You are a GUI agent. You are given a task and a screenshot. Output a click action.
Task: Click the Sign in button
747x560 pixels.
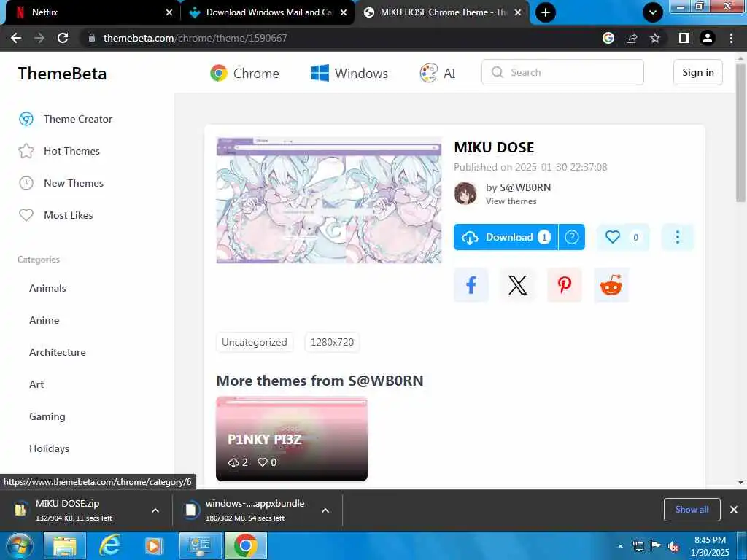pos(698,72)
